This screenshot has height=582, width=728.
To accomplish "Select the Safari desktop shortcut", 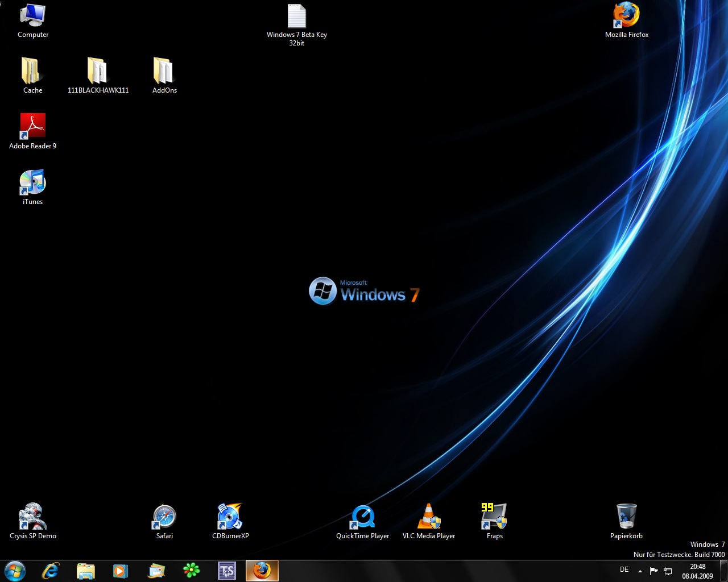I will click(x=164, y=521).
